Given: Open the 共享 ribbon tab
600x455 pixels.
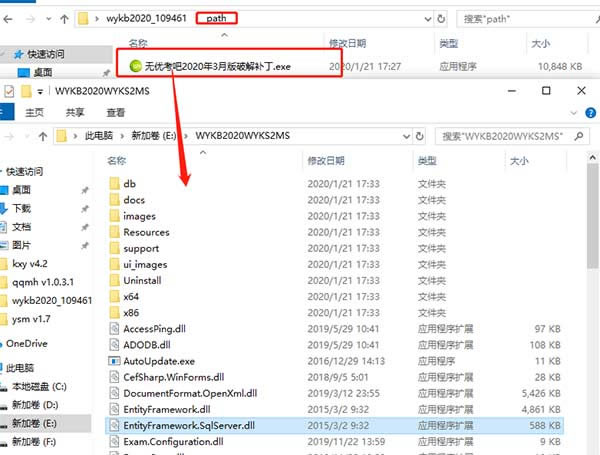Looking at the screenshot, I should click(75, 113).
